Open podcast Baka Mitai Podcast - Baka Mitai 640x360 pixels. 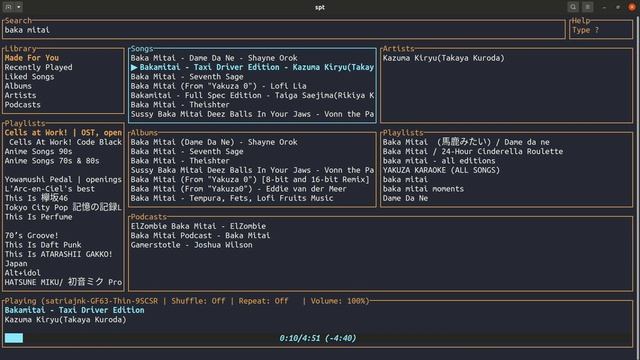pyautogui.click(x=200, y=236)
